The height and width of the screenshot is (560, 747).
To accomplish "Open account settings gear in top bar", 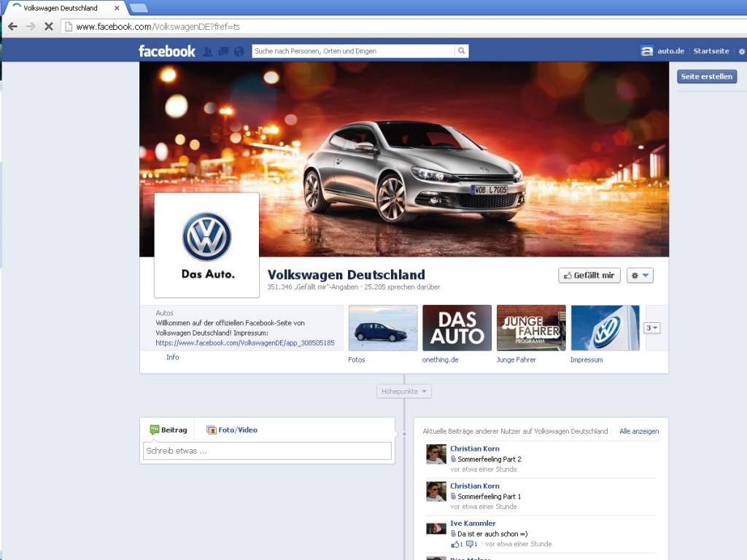I will (x=742, y=52).
